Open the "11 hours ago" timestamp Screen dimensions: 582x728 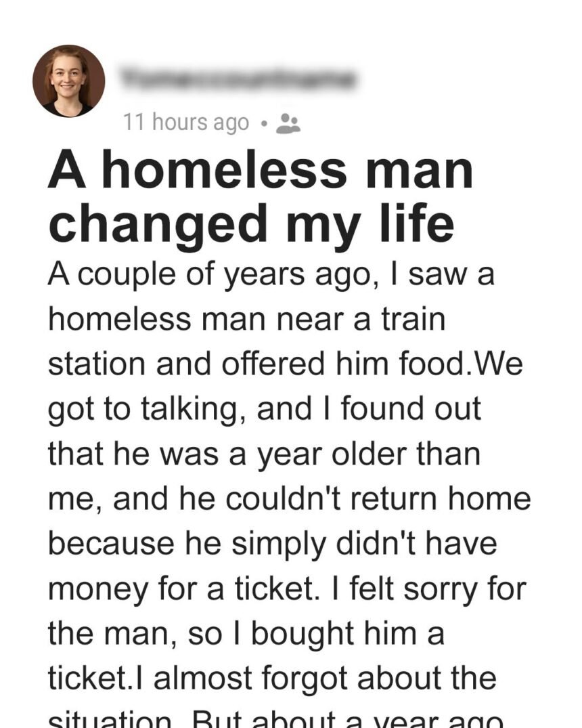[186, 123]
